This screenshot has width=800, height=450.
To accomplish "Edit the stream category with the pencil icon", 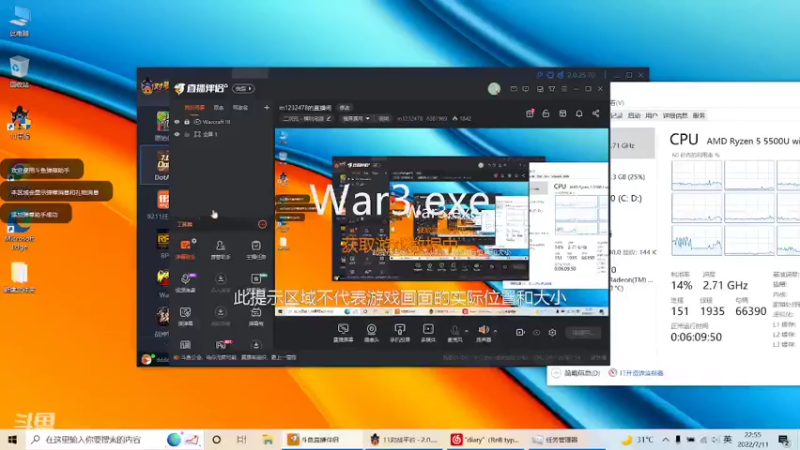I will 329,118.
